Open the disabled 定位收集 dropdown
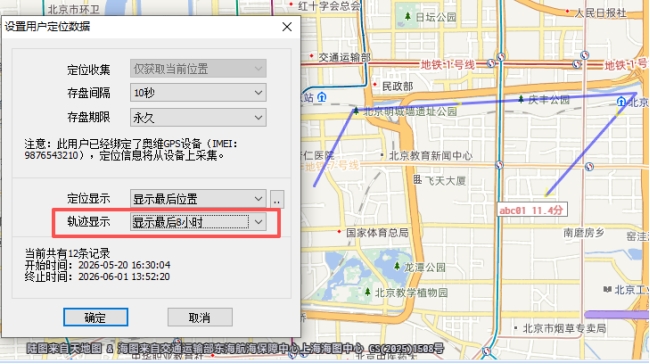The image size is (650, 364). click(198, 69)
